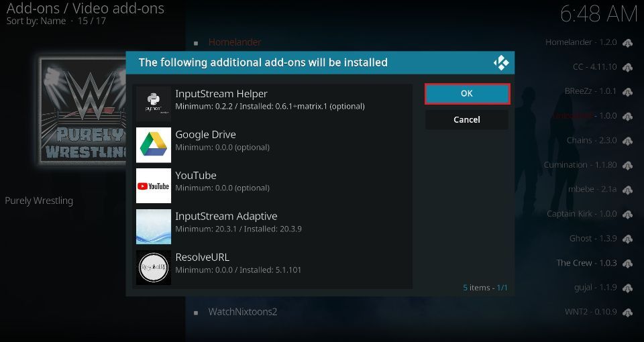Click ResolveURL list entry title
The height and width of the screenshot is (342, 644).
coord(203,258)
